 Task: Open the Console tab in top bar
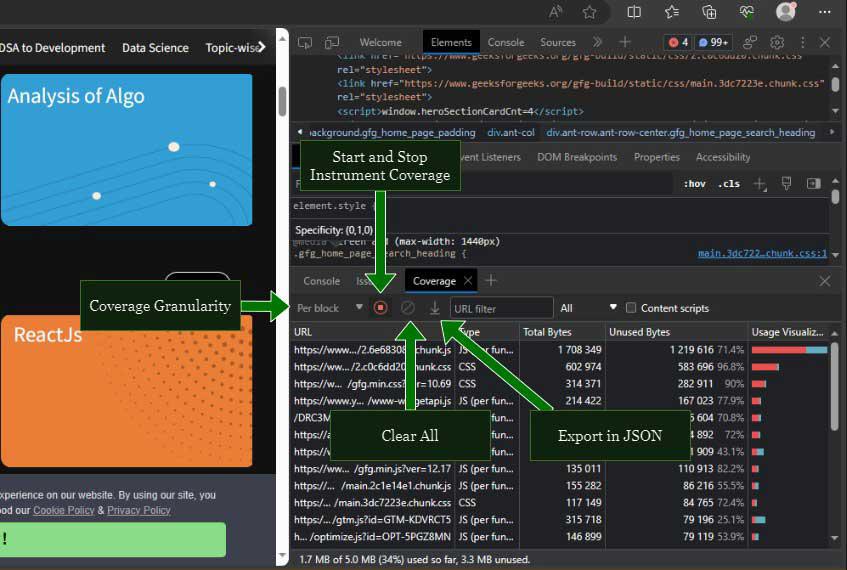click(505, 42)
